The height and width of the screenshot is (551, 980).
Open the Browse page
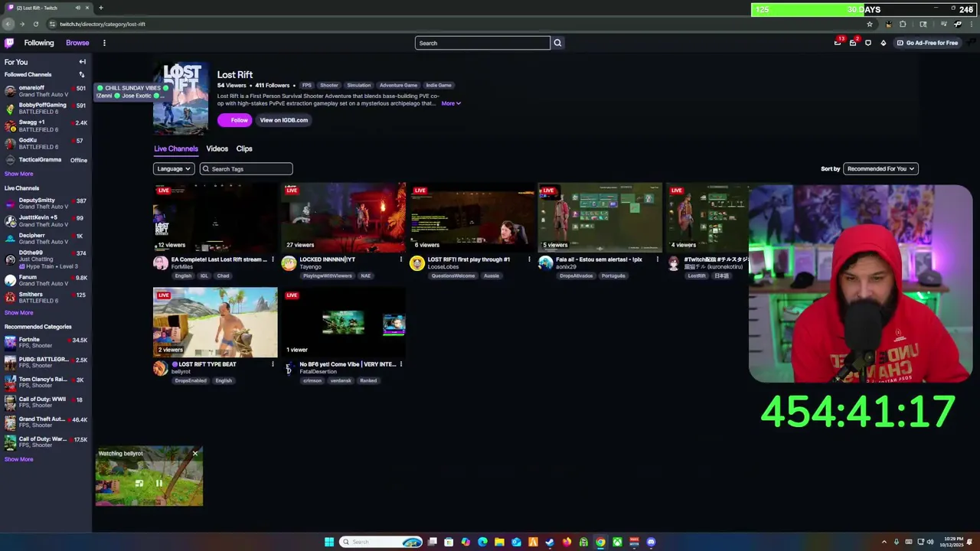77,43
